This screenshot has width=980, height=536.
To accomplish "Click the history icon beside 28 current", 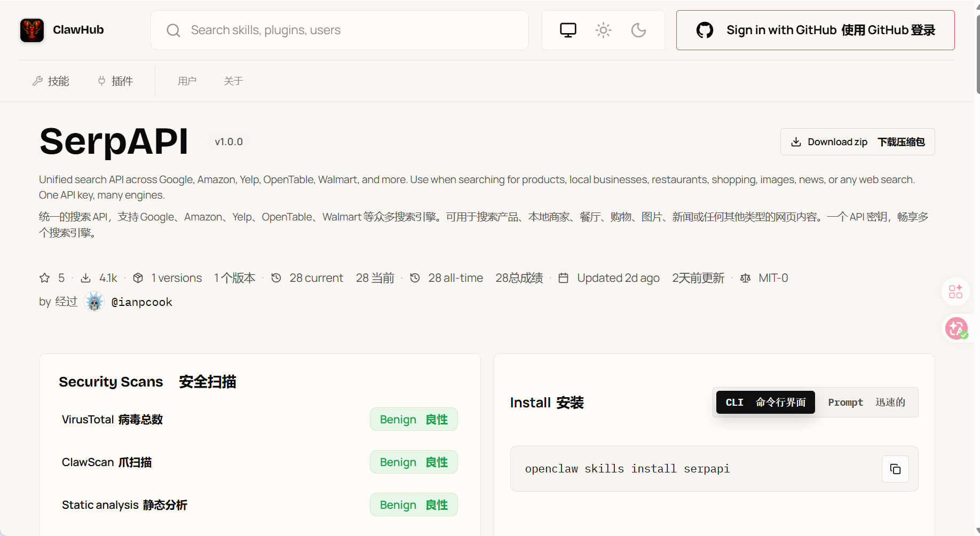I will 276,278.
